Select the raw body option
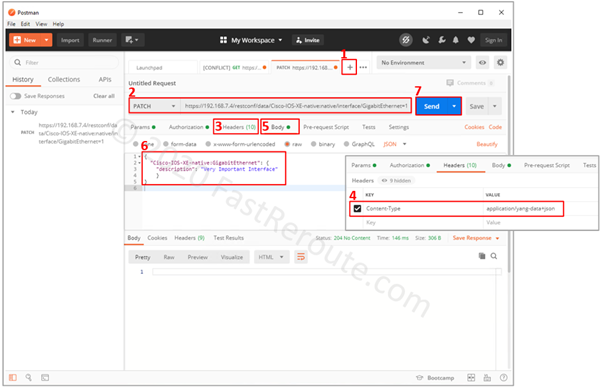 coord(293,144)
